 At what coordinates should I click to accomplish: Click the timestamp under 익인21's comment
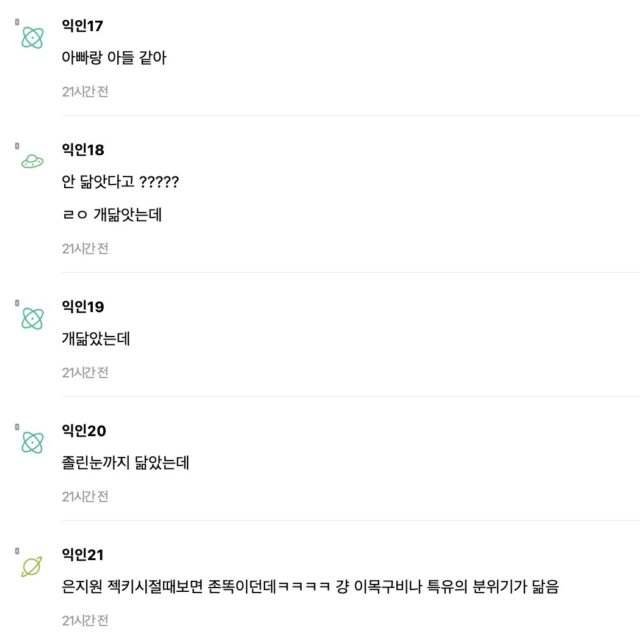(85, 620)
